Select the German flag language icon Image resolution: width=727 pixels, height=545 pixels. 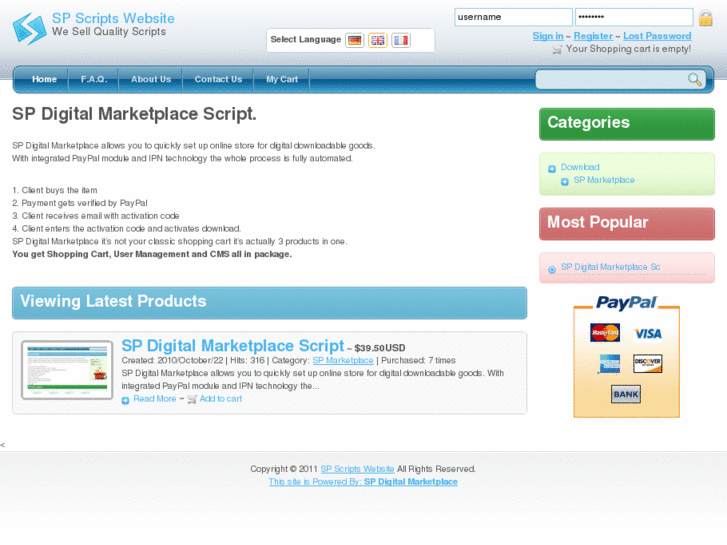click(x=355, y=40)
